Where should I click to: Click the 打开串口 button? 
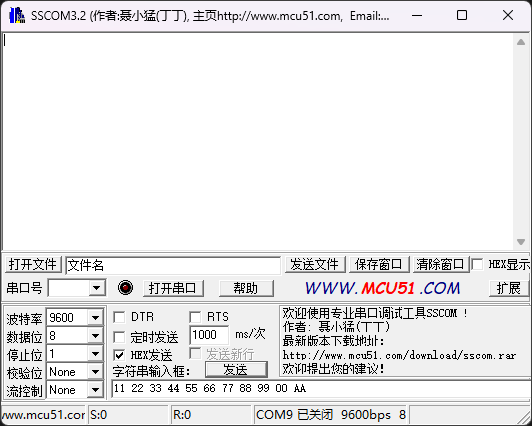(x=173, y=288)
